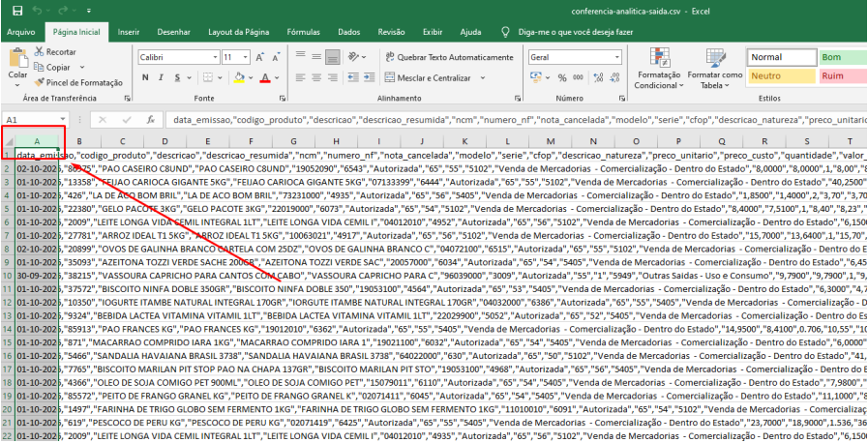Click the red font color A swatch
The height and width of the screenshot is (443, 868).
tap(265, 78)
